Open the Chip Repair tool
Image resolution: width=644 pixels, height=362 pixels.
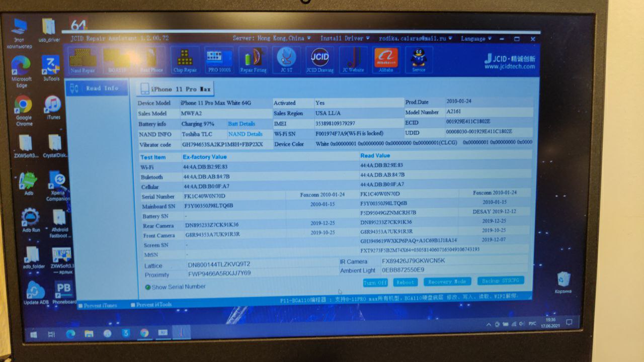point(185,61)
